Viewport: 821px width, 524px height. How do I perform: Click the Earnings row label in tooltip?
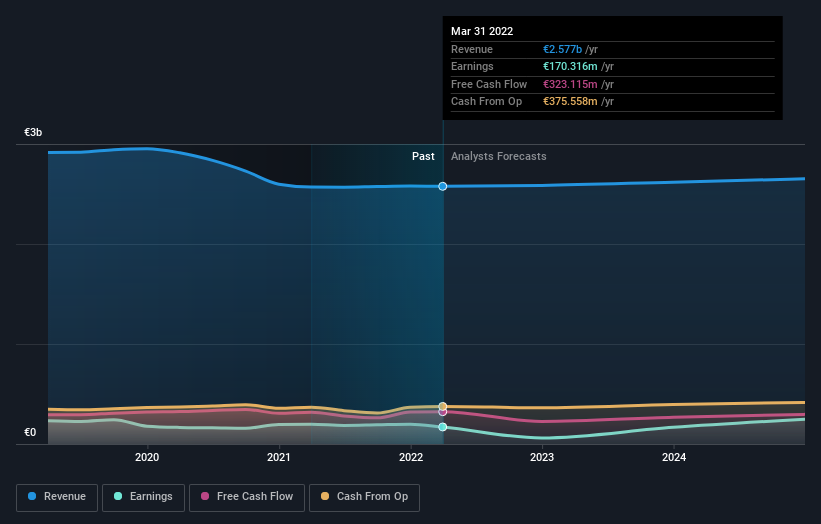pyautogui.click(x=472, y=66)
